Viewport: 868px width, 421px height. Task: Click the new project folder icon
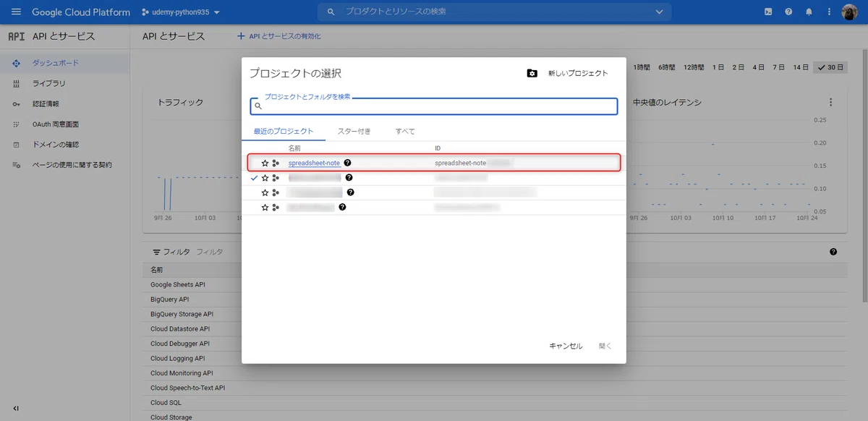point(532,73)
